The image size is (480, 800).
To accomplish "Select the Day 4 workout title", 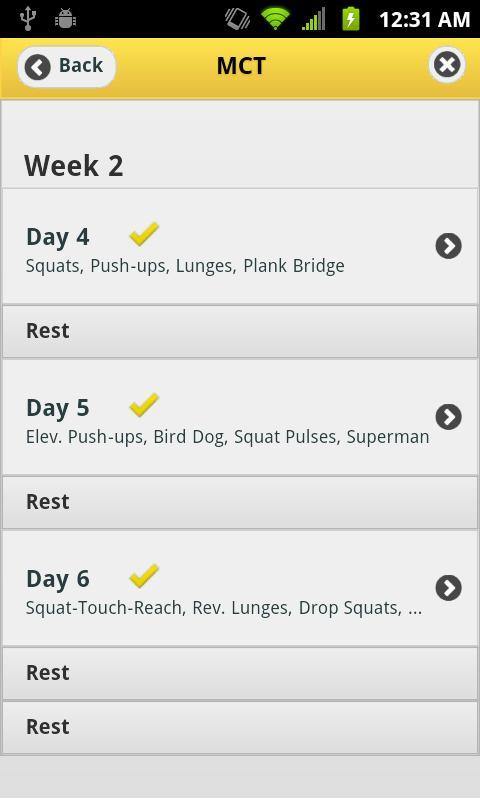I will [58, 237].
